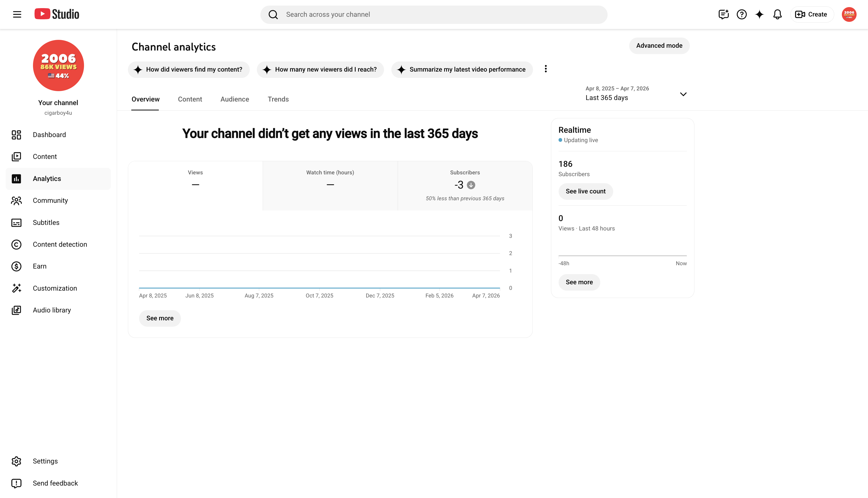Open the account avatar menu
868x498 pixels.
click(849, 14)
